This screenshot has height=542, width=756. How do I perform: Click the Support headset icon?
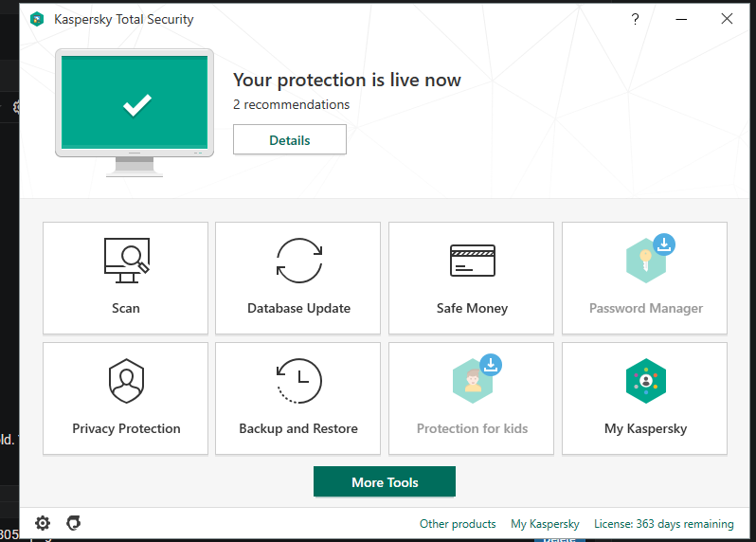coord(73,523)
